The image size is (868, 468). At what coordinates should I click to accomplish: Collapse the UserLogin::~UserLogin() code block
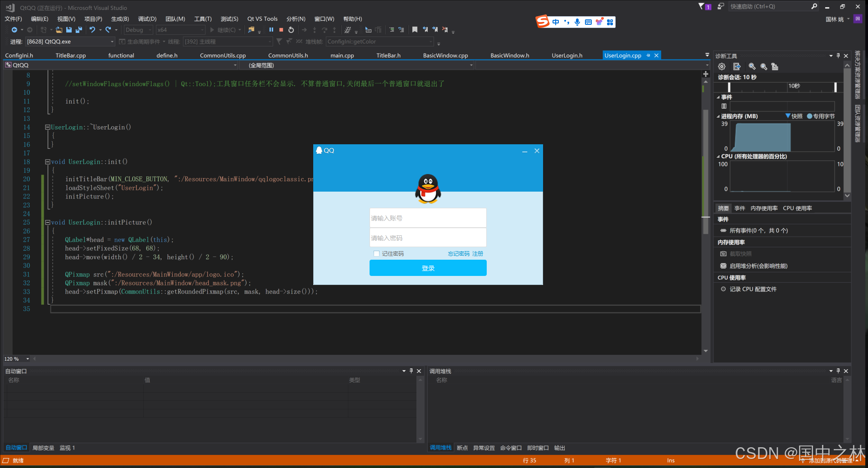point(47,127)
